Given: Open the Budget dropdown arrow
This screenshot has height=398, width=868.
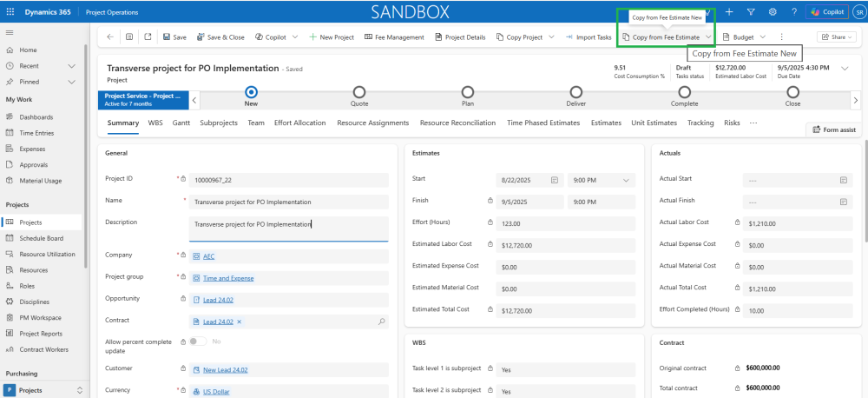Looking at the screenshot, I should (x=762, y=37).
